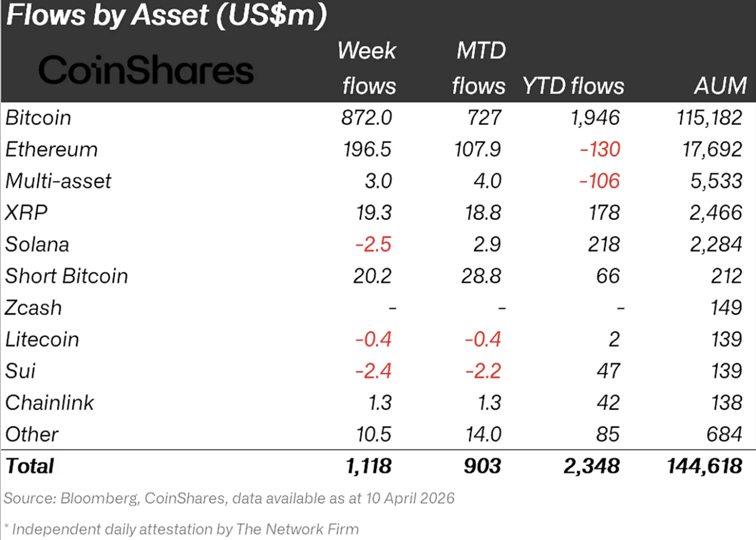The height and width of the screenshot is (540, 756).
Task: Click the Chainlink row label
Action: (50, 403)
